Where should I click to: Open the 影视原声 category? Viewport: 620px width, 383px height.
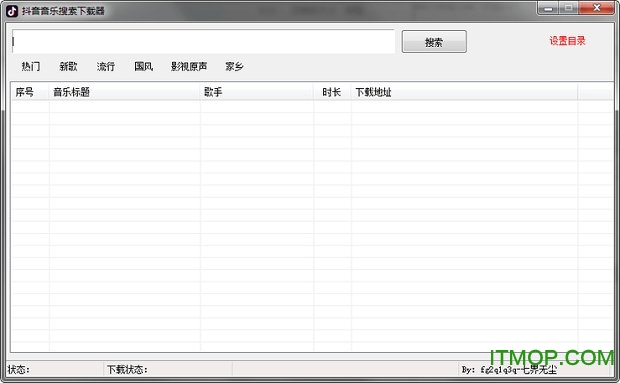(x=189, y=66)
